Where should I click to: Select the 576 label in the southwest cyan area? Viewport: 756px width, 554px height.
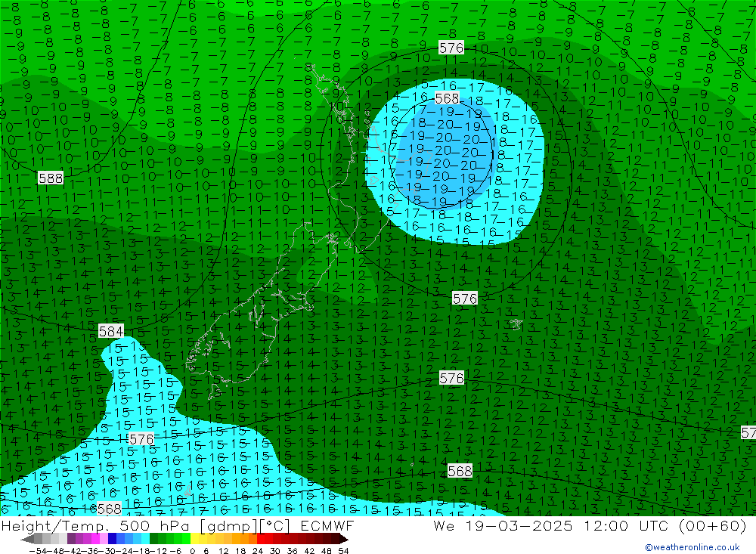pyautogui.click(x=141, y=439)
